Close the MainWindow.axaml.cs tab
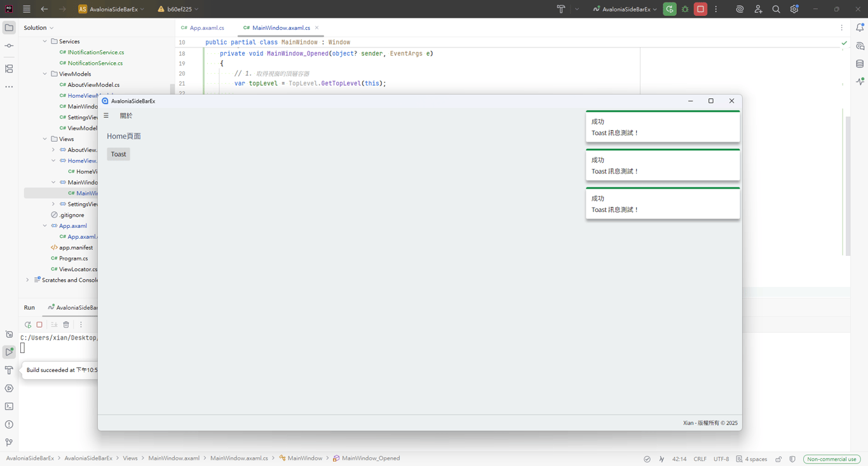Viewport: 868px width, 466px height. click(316, 28)
